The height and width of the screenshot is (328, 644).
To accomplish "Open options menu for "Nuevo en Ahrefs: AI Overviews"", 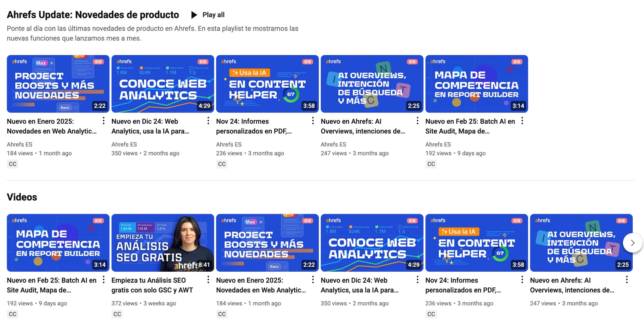I will click(x=417, y=121).
